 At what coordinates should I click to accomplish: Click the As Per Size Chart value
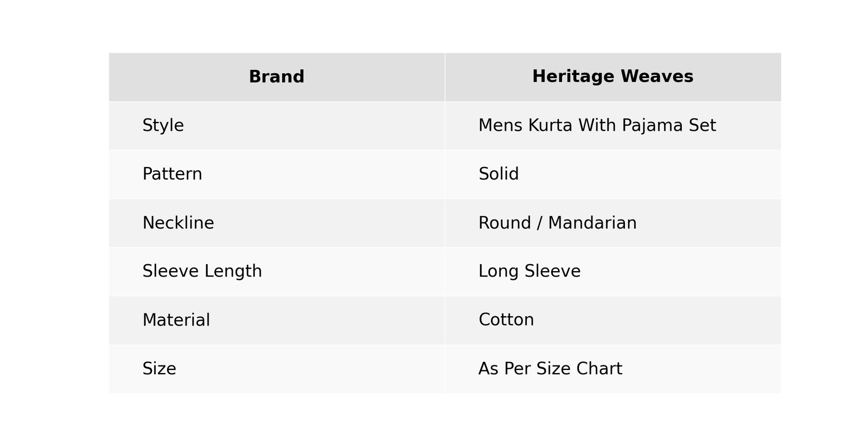point(550,369)
